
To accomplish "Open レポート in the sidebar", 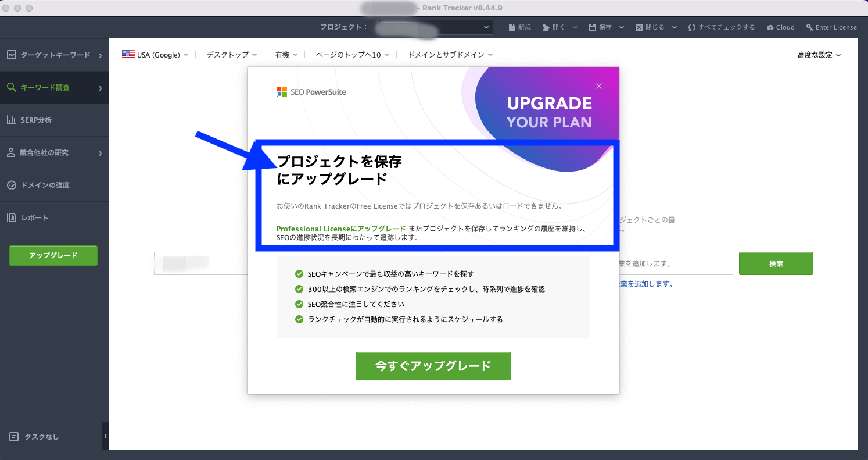I will 54,218.
